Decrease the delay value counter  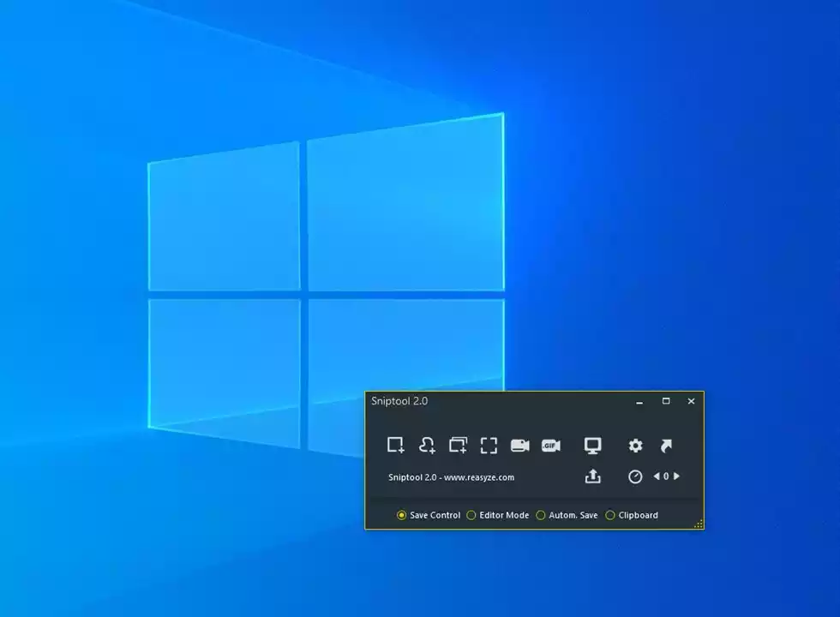pyautogui.click(x=655, y=476)
